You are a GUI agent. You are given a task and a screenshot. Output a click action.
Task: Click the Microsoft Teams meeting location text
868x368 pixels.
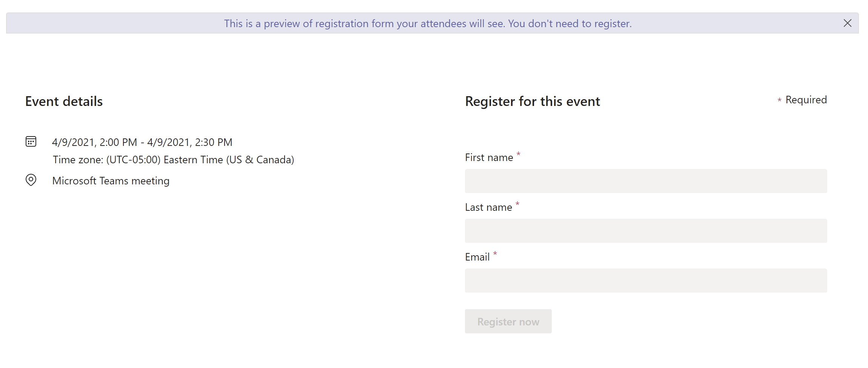click(111, 181)
